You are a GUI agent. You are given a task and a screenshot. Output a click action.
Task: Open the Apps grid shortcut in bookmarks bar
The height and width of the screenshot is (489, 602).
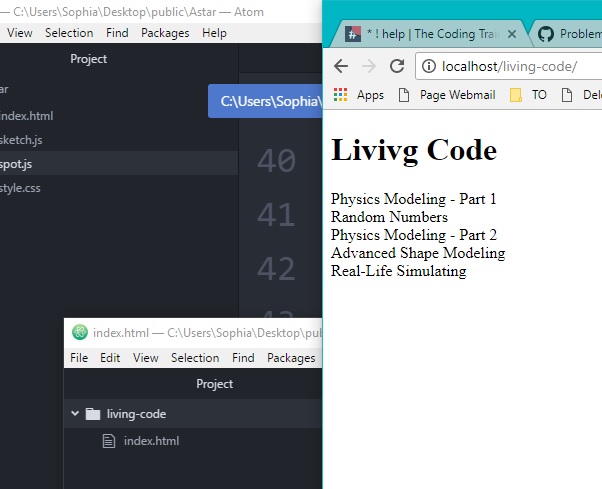pos(341,95)
